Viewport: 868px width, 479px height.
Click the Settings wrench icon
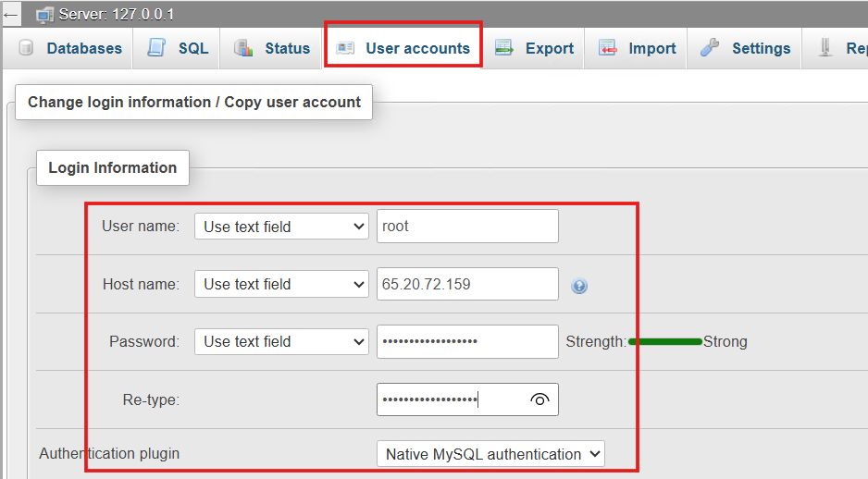point(710,47)
